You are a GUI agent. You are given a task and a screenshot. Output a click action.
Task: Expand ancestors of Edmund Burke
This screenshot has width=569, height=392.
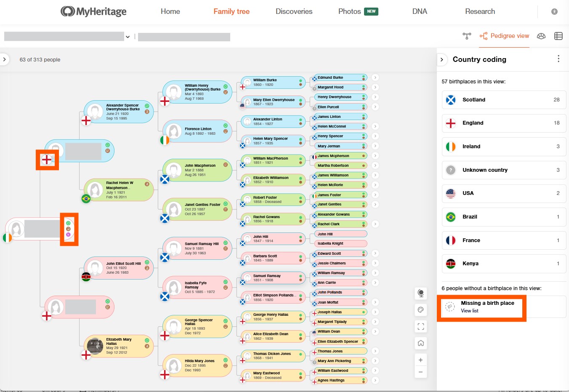click(375, 77)
